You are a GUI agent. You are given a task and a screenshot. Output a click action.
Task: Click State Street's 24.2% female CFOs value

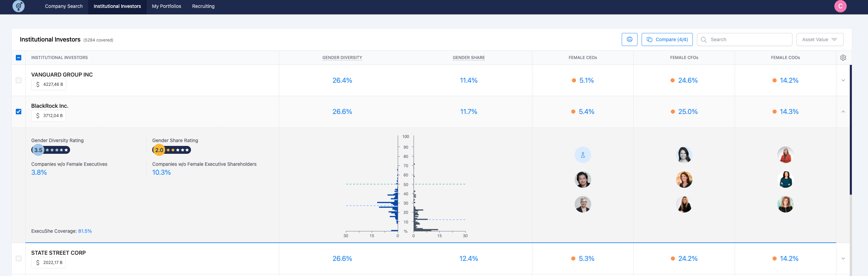tap(688, 258)
